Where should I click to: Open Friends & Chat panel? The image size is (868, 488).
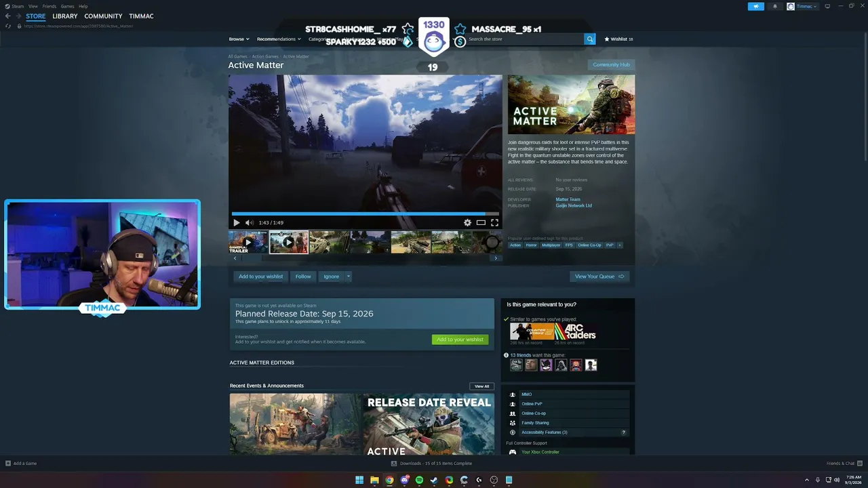pyautogui.click(x=844, y=464)
